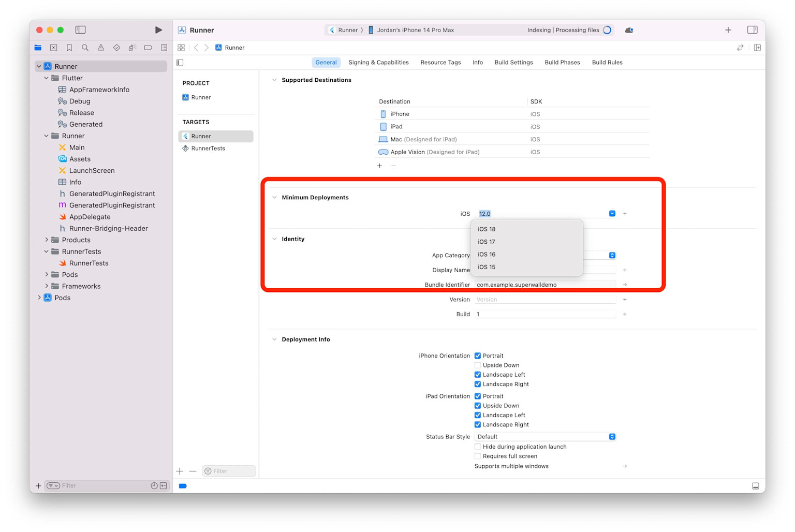Collapse the Runner project root
This screenshot has height=532, width=795.
coord(39,66)
